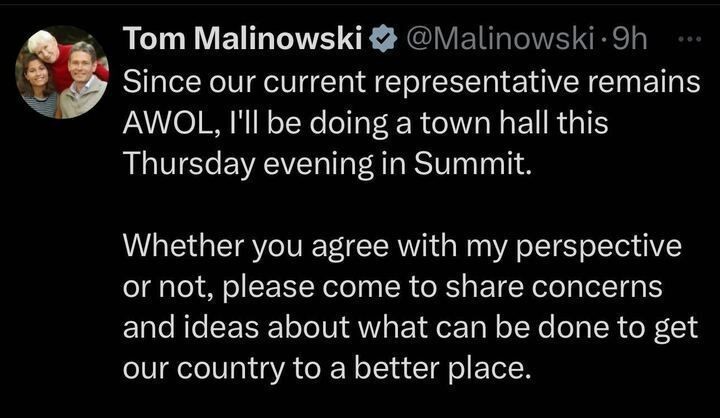Open Tom Malinowski's profile picture
Viewport: 720px width, 418px height.
point(62,72)
